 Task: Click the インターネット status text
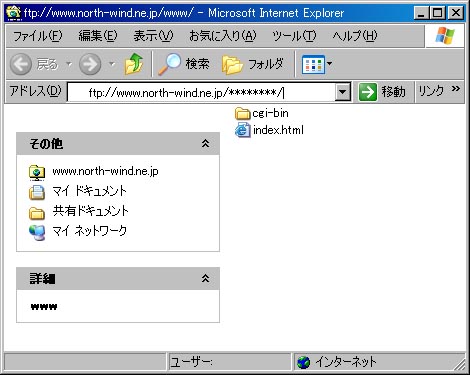(x=346, y=362)
